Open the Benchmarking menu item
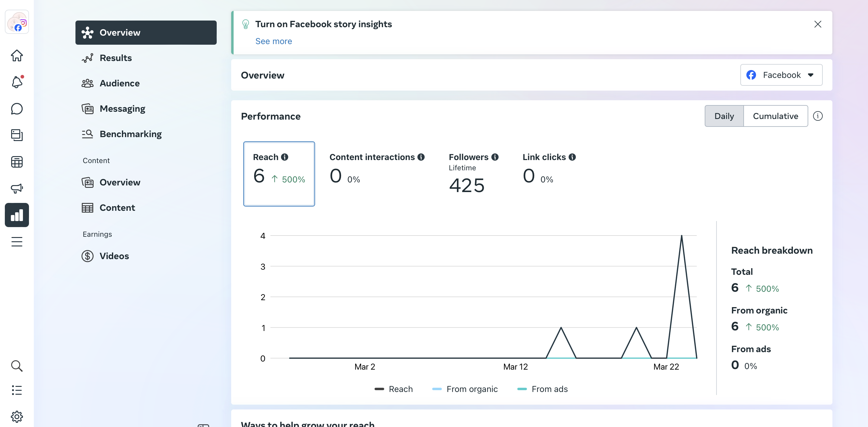 coord(130,134)
